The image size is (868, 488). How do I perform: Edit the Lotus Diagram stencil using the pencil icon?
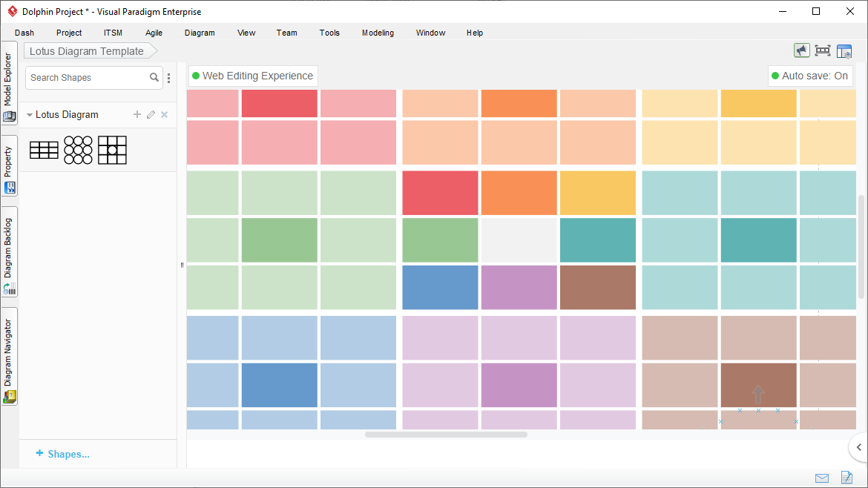[x=151, y=114]
